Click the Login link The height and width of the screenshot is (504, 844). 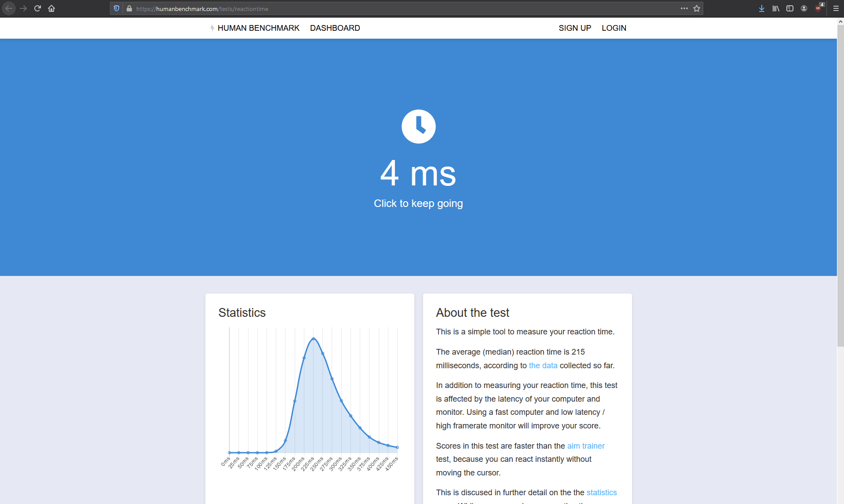pos(614,28)
